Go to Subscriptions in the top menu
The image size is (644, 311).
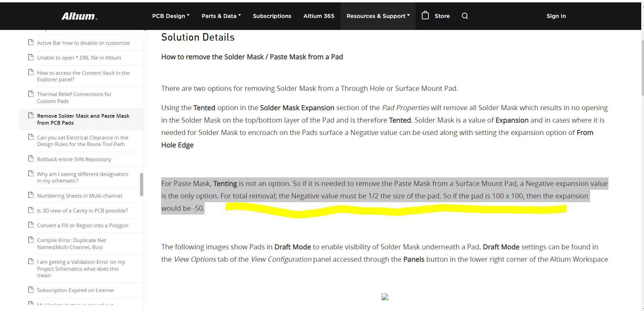tap(272, 16)
